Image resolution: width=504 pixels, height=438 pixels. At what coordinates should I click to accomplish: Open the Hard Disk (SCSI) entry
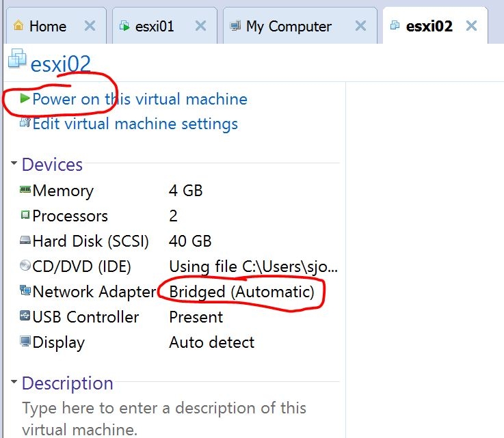click(91, 241)
